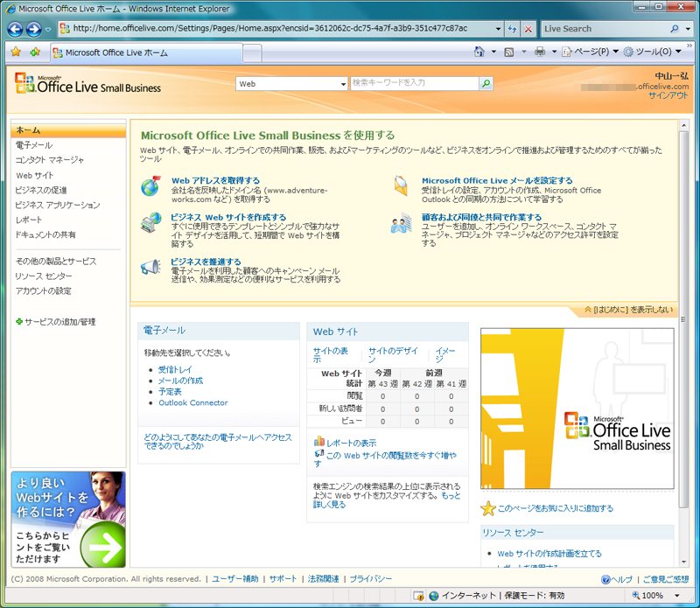The height and width of the screenshot is (608, 700).
Task: Click the yellow star favorites icon
Action: (488, 508)
